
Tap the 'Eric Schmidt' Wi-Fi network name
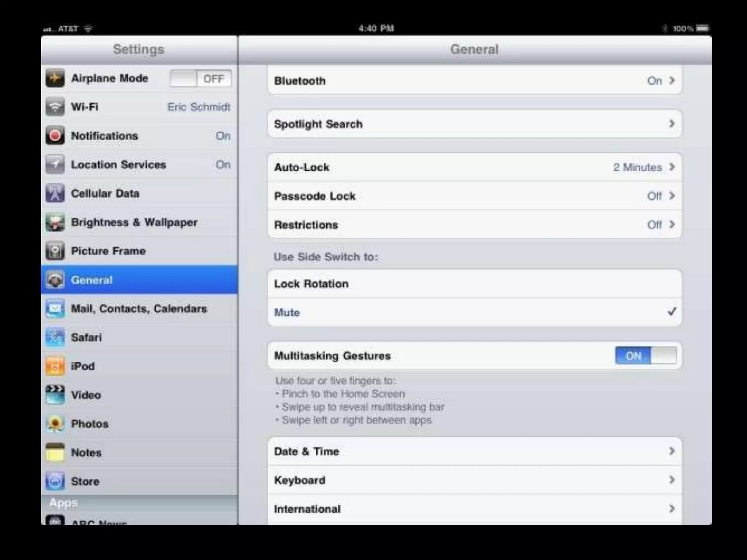[x=199, y=107]
